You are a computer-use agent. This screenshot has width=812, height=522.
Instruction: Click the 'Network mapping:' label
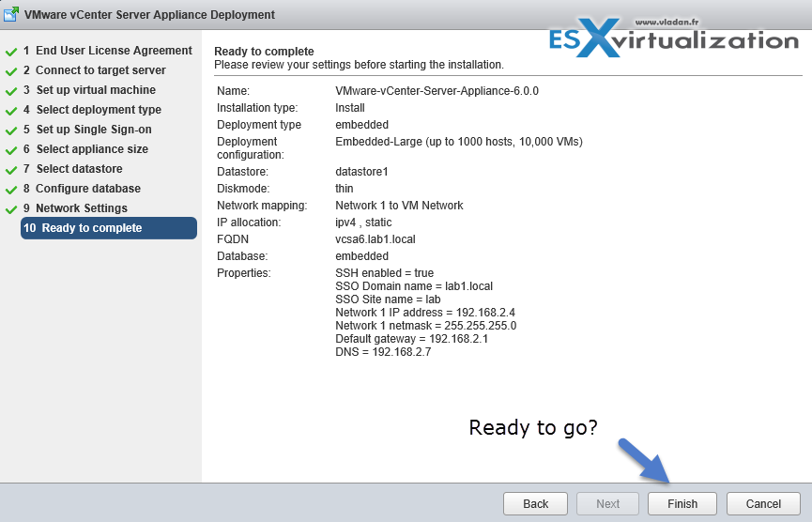(x=262, y=205)
